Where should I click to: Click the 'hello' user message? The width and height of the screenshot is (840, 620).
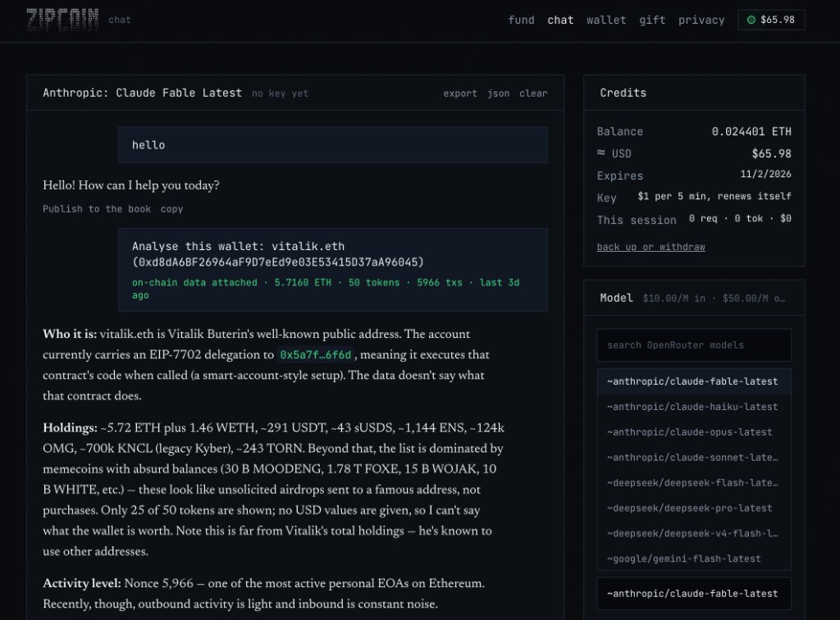point(333,145)
